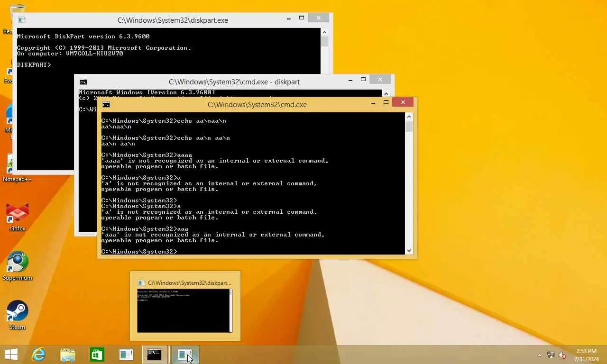Click scrollbar thumb in diskpart.exe window
This screenshot has height=364, width=607.
click(x=324, y=42)
